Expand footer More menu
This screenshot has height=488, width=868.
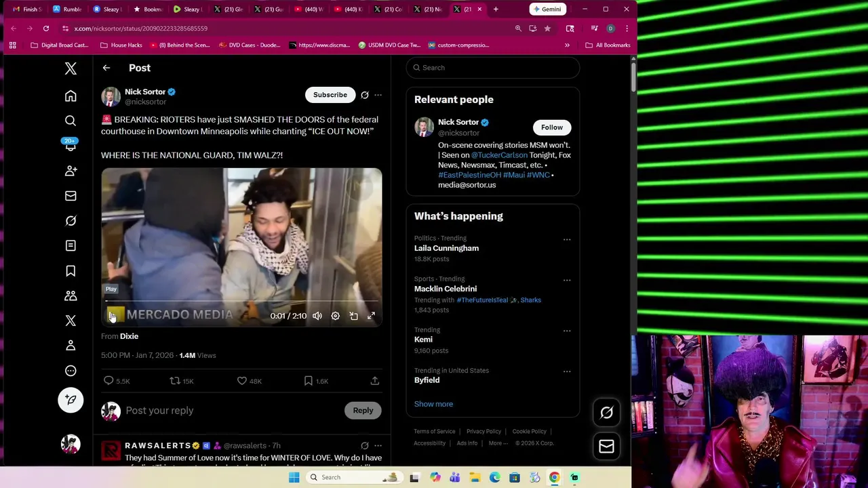[x=498, y=443]
